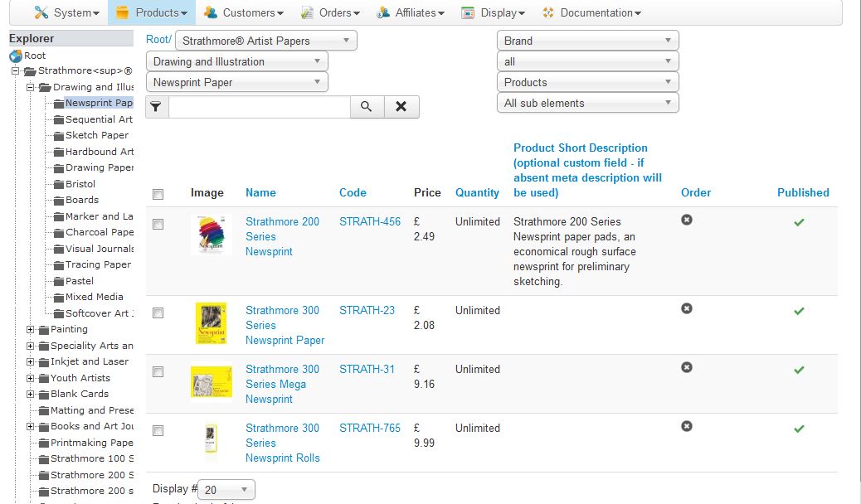Screen dimensions: 861x504
Task: Click order icon for STRATH-23 row
Action: pos(686,308)
